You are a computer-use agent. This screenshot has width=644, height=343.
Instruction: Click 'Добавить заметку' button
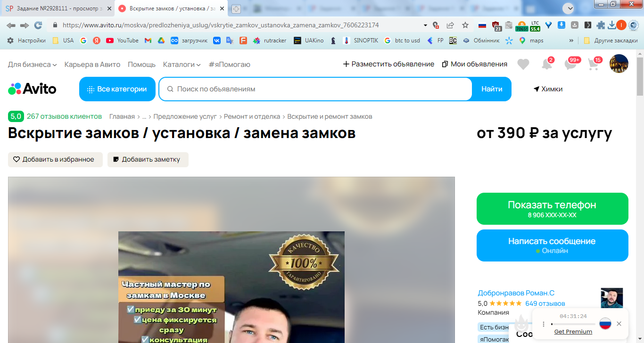(x=148, y=160)
